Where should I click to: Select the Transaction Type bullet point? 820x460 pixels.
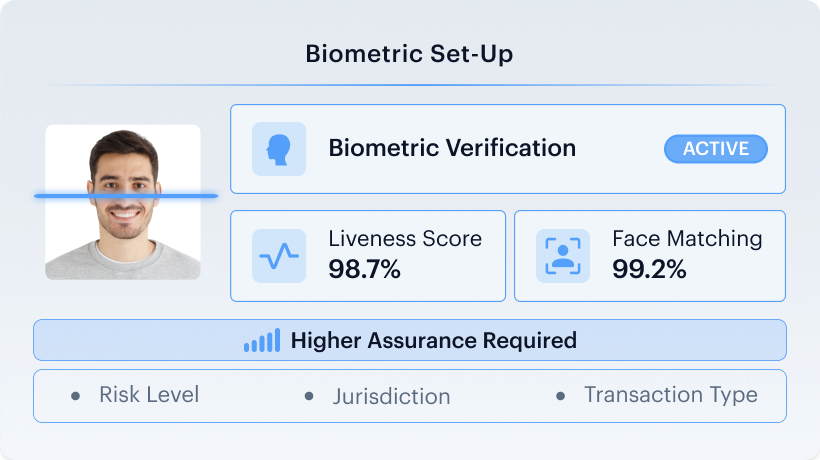tap(561, 396)
